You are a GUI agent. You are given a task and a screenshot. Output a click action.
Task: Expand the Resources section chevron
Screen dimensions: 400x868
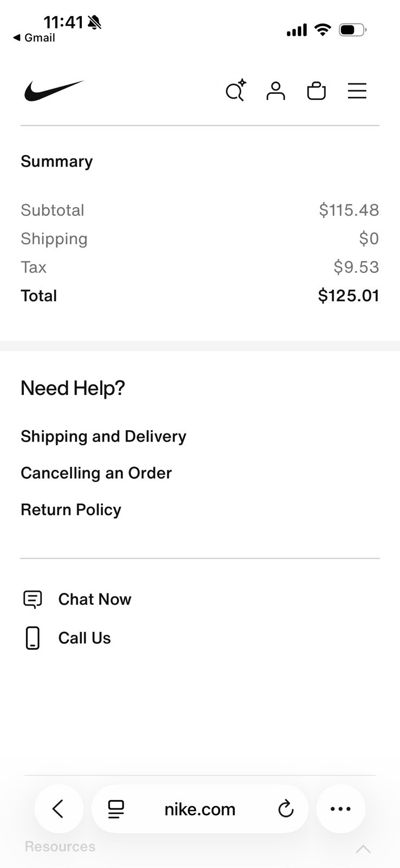coord(363,849)
